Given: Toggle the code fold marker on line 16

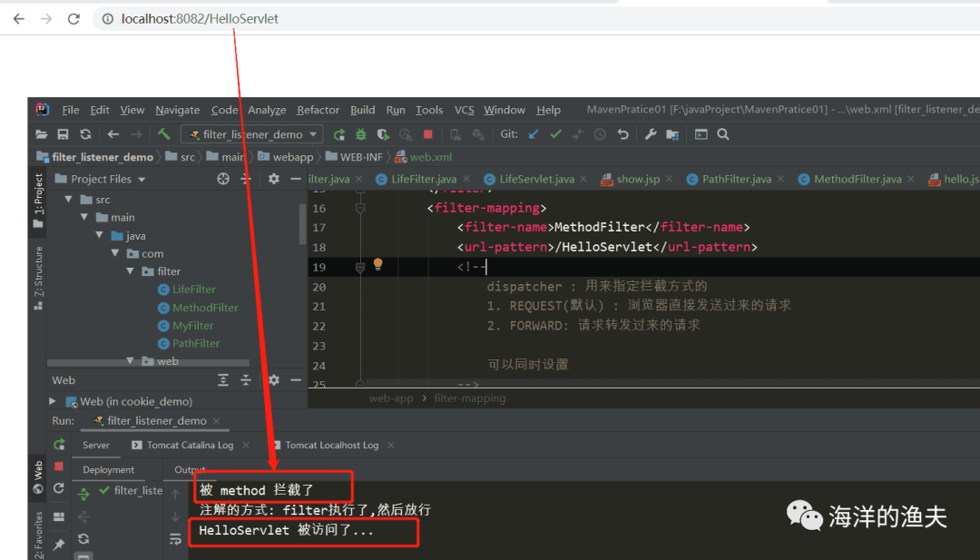Looking at the screenshot, I should 360,208.
